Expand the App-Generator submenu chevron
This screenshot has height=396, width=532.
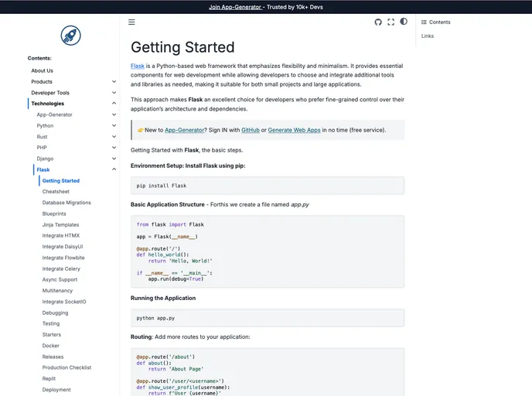tap(114, 114)
